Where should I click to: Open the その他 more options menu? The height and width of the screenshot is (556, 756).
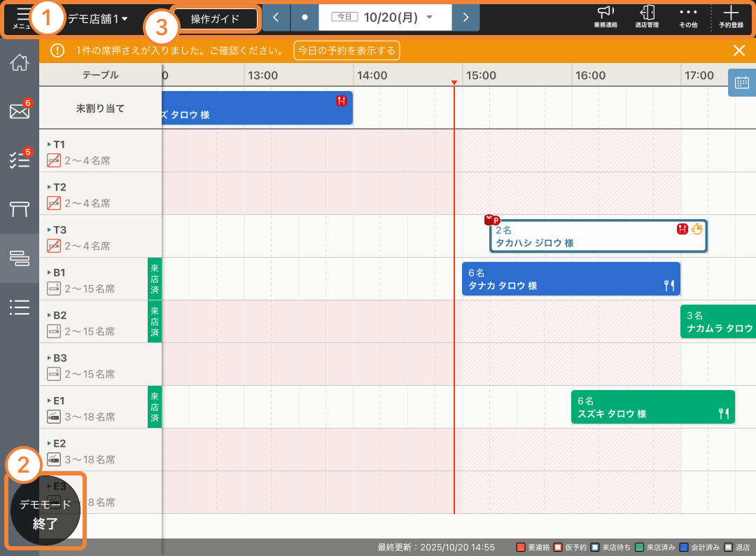click(688, 17)
